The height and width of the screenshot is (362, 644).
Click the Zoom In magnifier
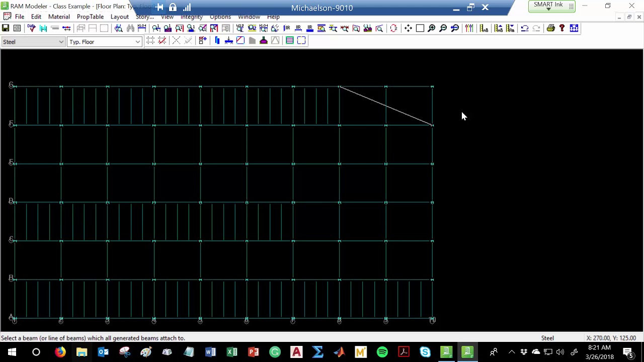pos(432,28)
